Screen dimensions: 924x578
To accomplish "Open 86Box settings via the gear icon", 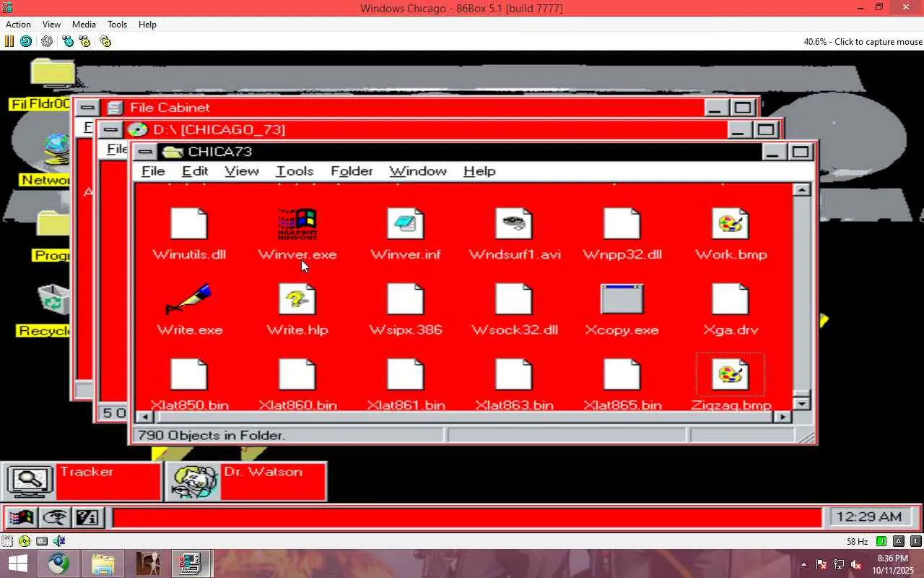I will [105, 41].
